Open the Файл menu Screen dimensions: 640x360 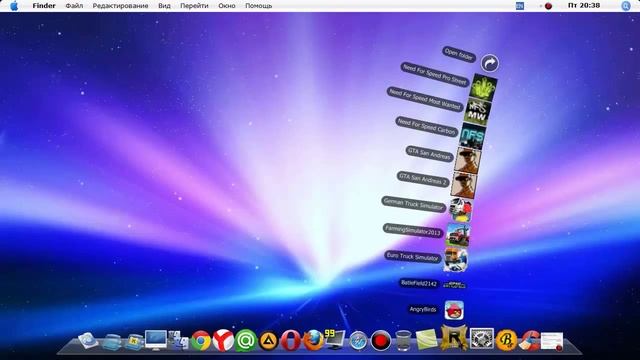click(74, 6)
